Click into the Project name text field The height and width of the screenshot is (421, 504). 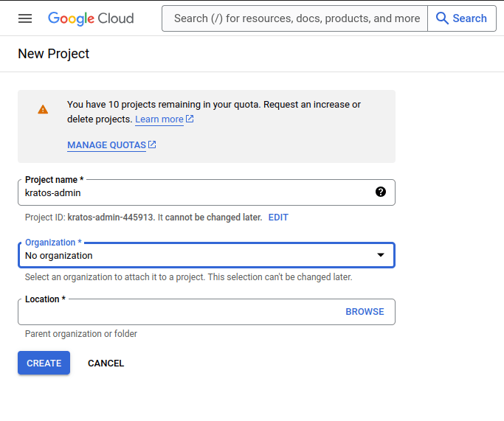[x=192, y=192]
